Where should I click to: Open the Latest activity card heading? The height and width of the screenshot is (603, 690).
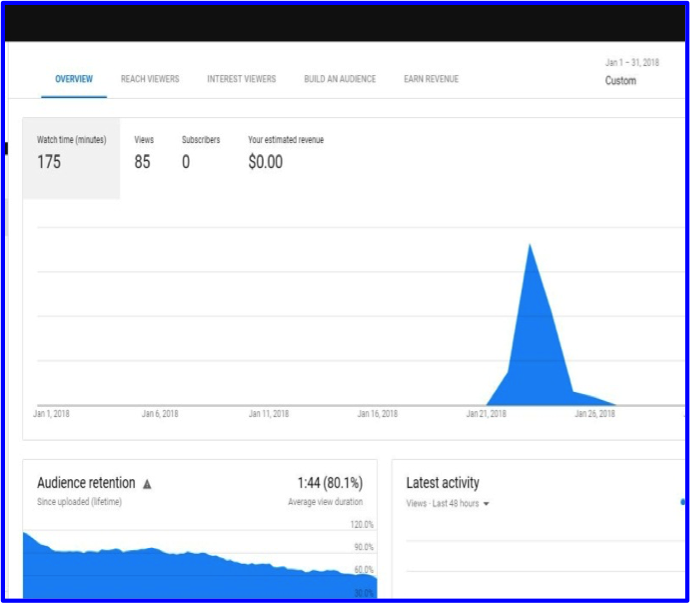(x=442, y=483)
